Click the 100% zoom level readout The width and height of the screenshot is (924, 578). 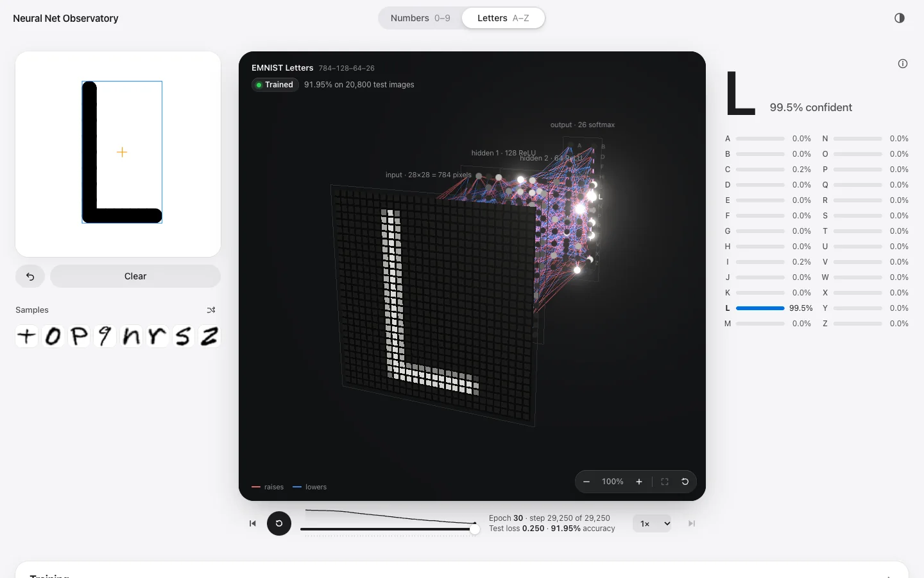[613, 482]
